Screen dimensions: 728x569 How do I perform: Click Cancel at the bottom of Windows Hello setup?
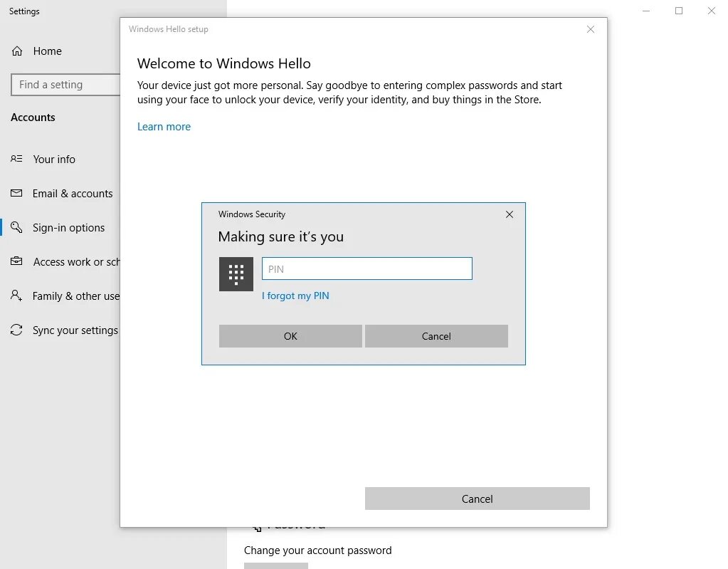[478, 498]
